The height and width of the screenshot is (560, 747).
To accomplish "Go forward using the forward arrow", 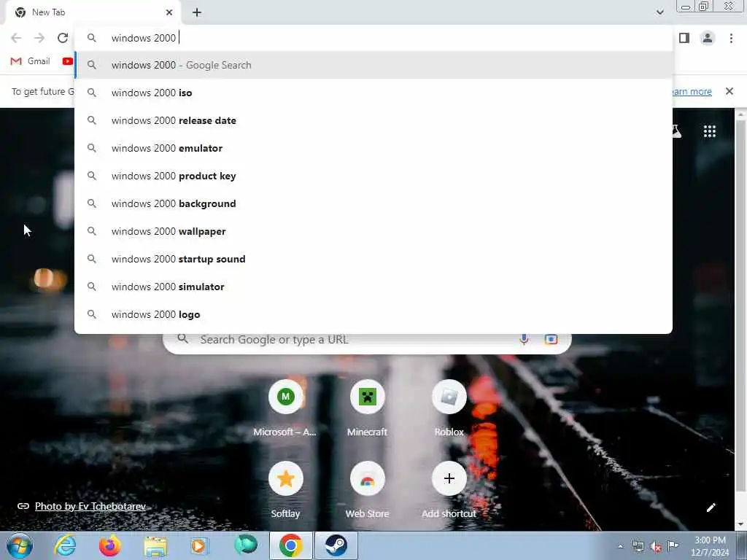I will (39, 38).
